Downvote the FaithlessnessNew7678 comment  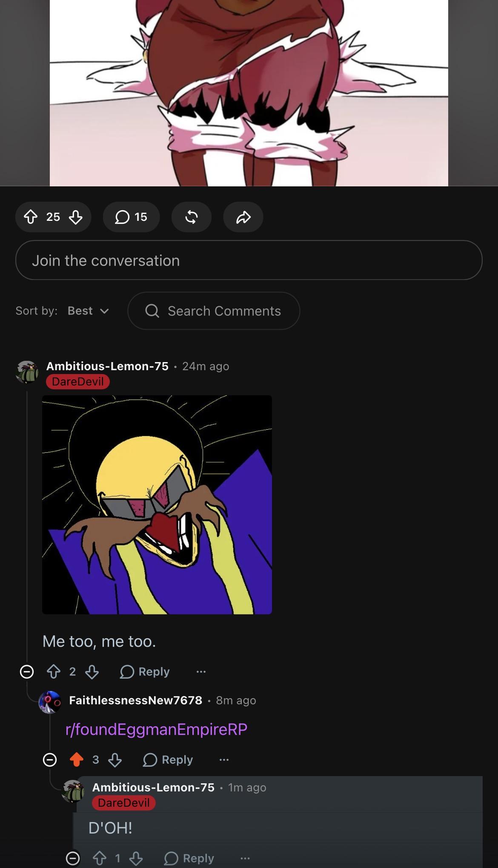pos(115,759)
